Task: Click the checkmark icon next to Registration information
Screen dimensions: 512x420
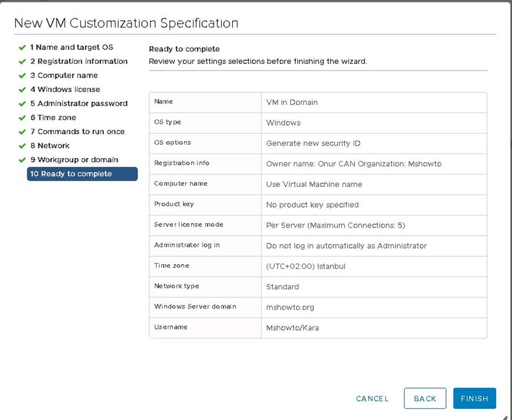Action: 22,62
